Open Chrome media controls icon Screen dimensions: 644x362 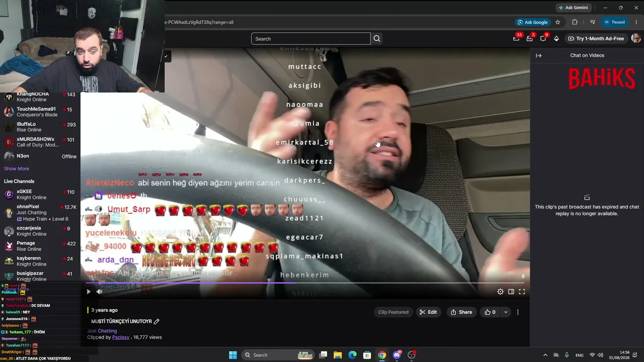tap(593, 22)
